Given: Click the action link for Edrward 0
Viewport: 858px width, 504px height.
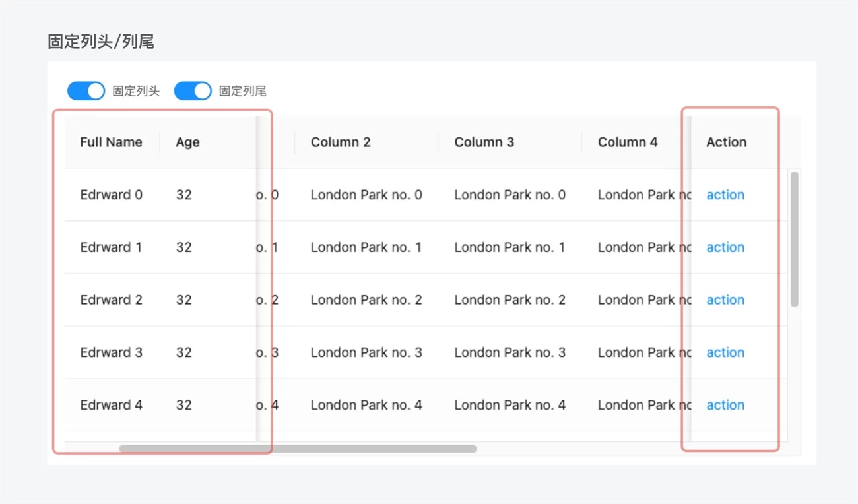Looking at the screenshot, I should click(725, 195).
